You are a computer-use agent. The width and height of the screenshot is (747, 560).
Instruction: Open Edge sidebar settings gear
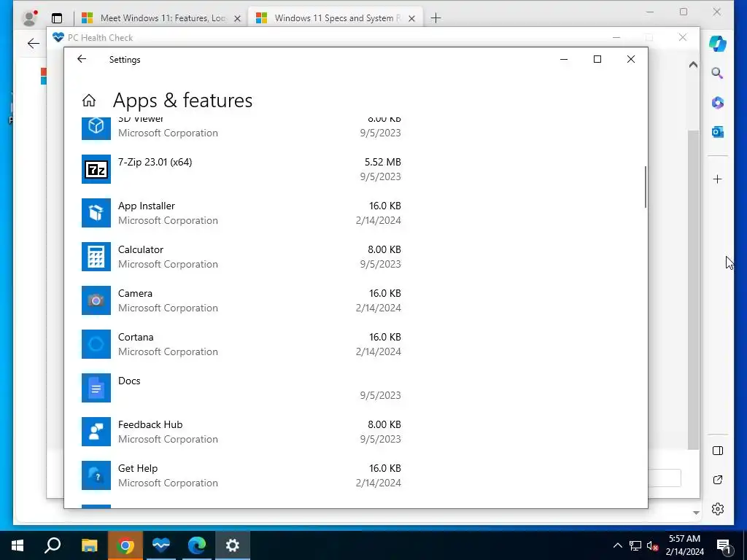click(x=718, y=509)
